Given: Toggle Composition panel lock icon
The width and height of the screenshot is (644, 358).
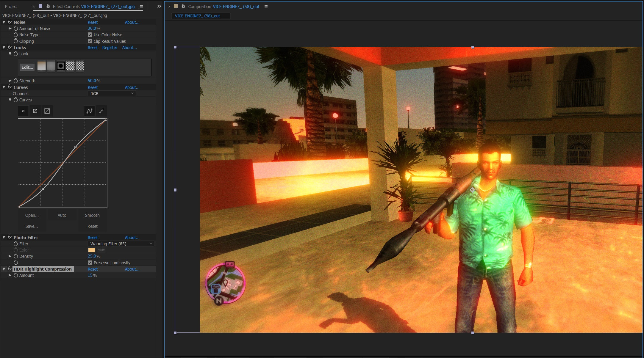Looking at the screenshot, I should click(x=183, y=6).
